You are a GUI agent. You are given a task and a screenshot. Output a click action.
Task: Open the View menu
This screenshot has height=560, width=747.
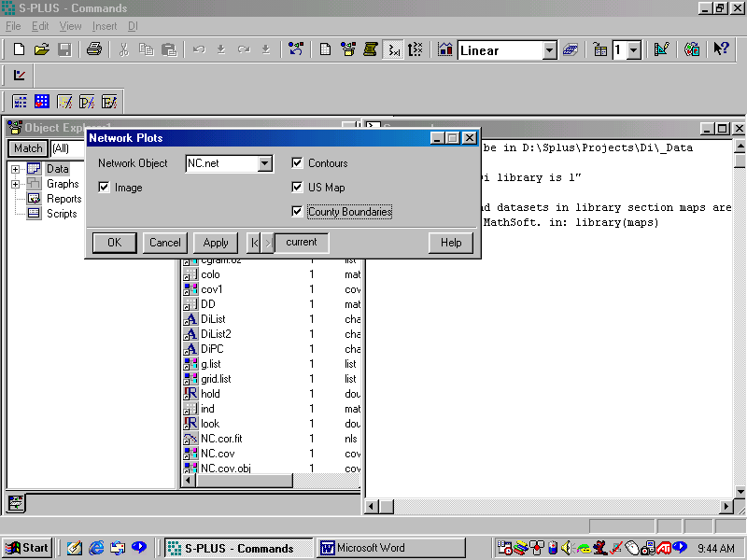click(x=70, y=26)
